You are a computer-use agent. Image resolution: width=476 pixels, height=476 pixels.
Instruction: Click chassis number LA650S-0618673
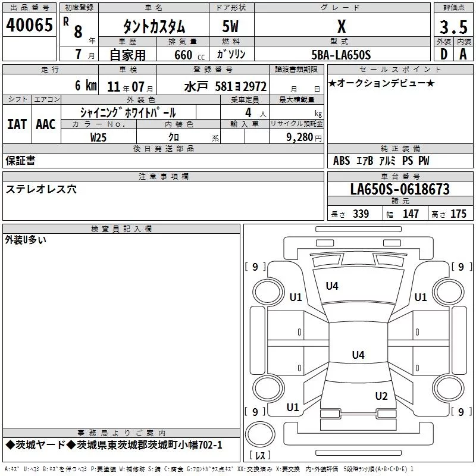point(400,189)
